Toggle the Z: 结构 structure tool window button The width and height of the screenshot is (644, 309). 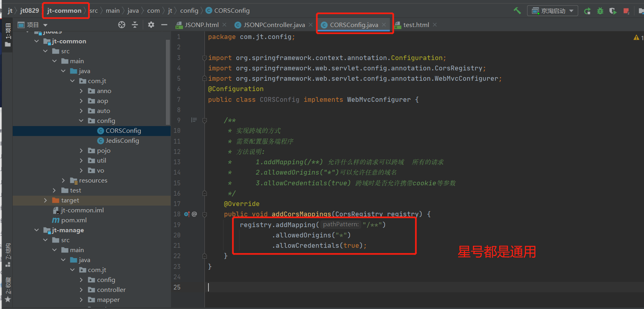click(x=8, y=255)
